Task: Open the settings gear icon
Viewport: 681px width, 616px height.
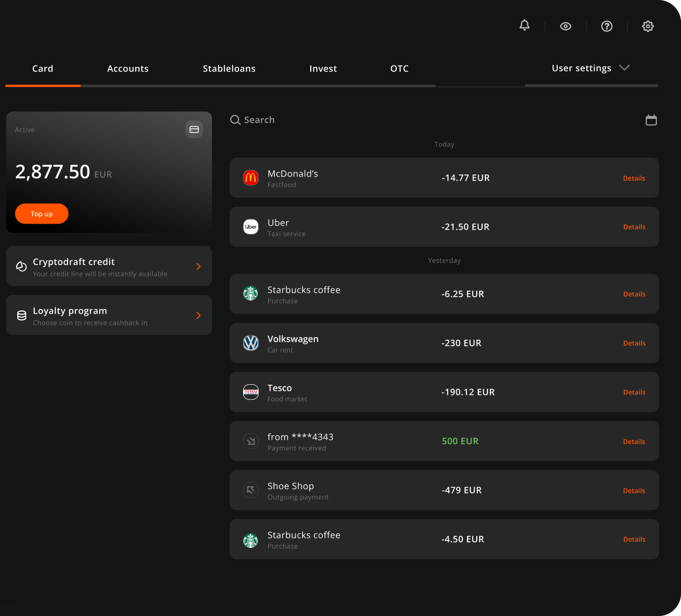Action: point(648,26)
